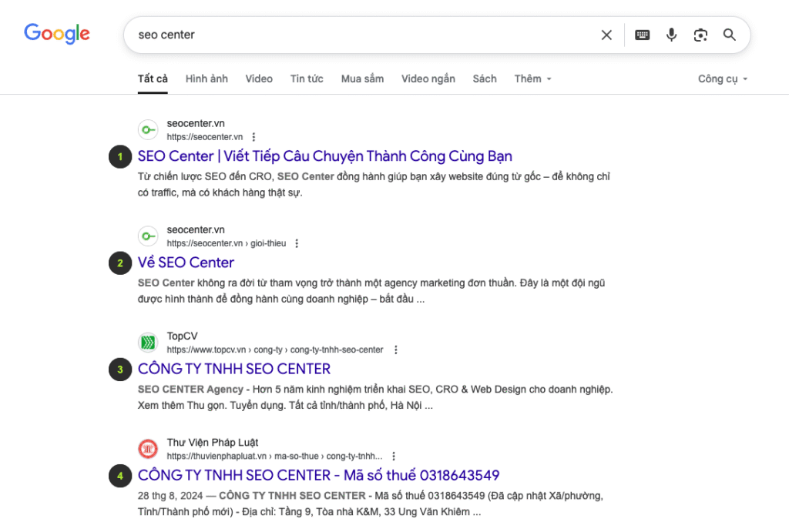Open the Về SEO Center result link
Image resolution: width=789 pixels, height=532 pixels.
point(186,263)
